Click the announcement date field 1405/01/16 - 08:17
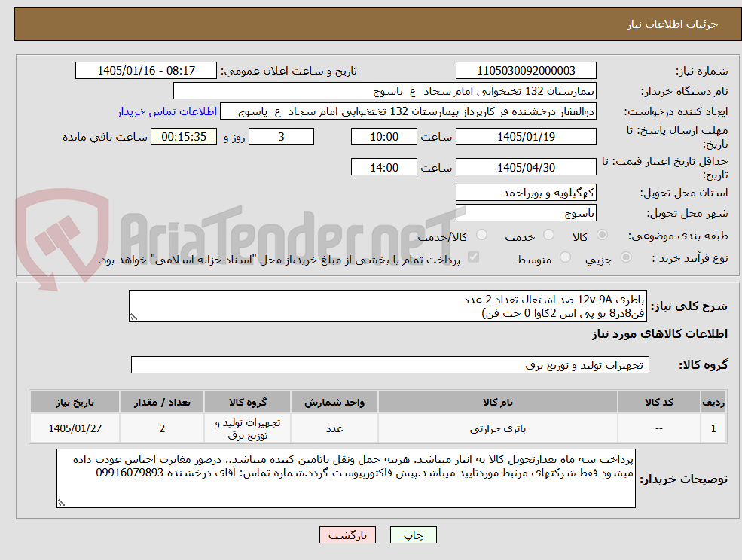The image size is (742, 560). coord(145,71)
